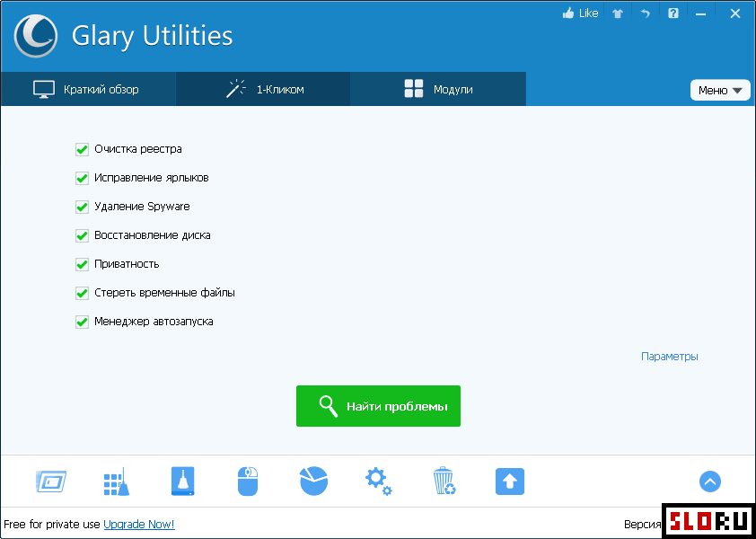756x539 pixels.
Task: Switch to the Краткий обзор tab
Action: pyautogui.click(x=88, y=89)
